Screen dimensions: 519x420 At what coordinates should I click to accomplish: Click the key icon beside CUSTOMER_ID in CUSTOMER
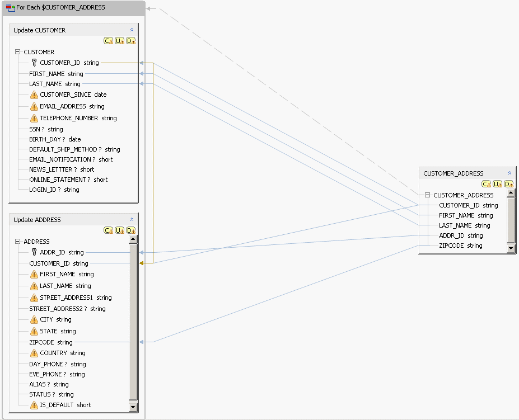coord(34,63)
